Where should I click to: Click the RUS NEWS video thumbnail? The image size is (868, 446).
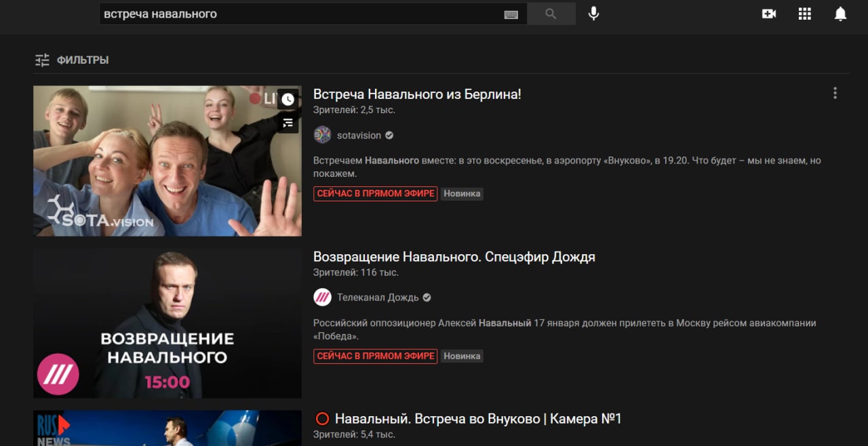click(167, 428)
